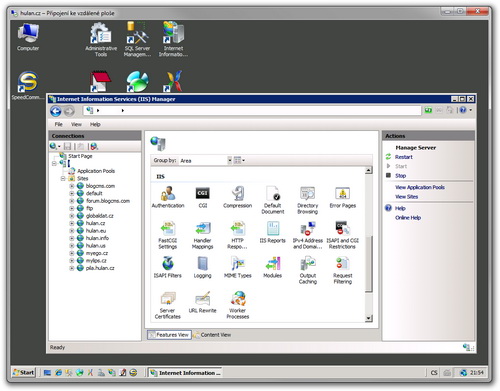The height and width of the screenshot is (391, 500).
Task: Open the File menu
Action: pos(59,124)
